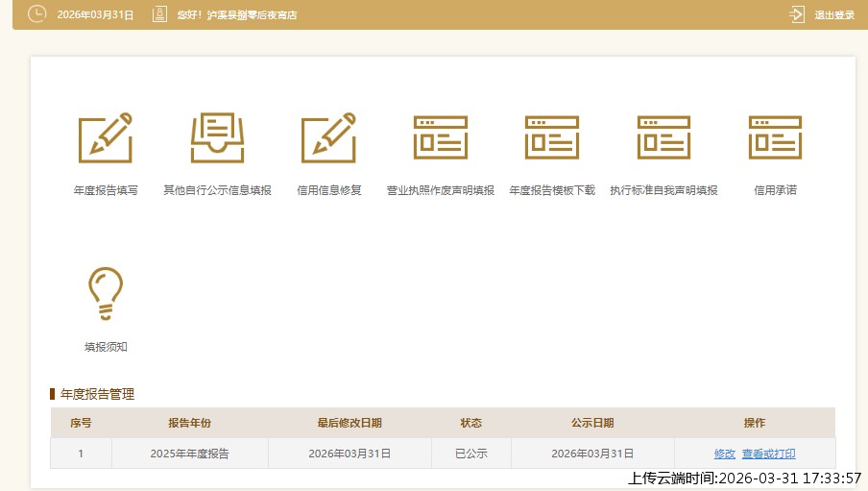868x491 pixels.
Task: Click the 其他自行公示信息填报 inbox icon
Action: point(217,137)
